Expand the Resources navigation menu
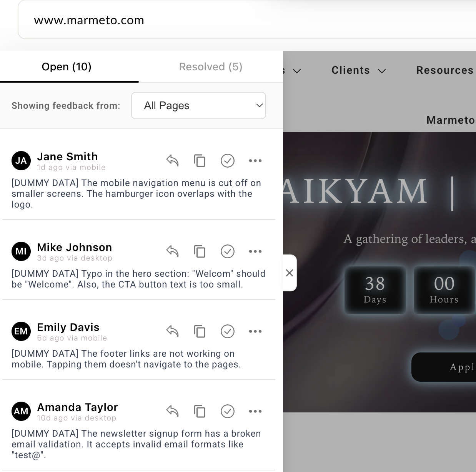The height and width of the screenshot is (472, 476). pos(445,70)
